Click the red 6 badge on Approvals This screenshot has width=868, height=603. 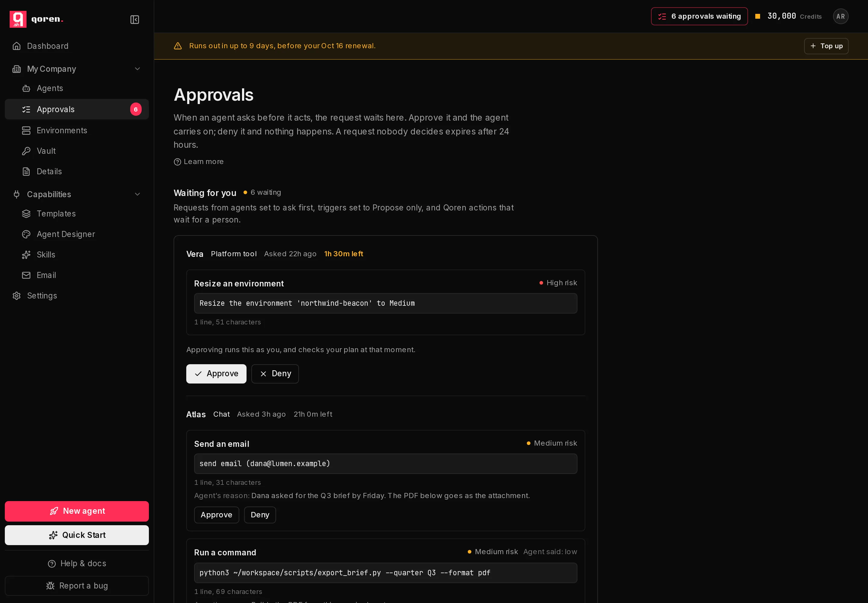pyautogui.click(x=136, y=109)
